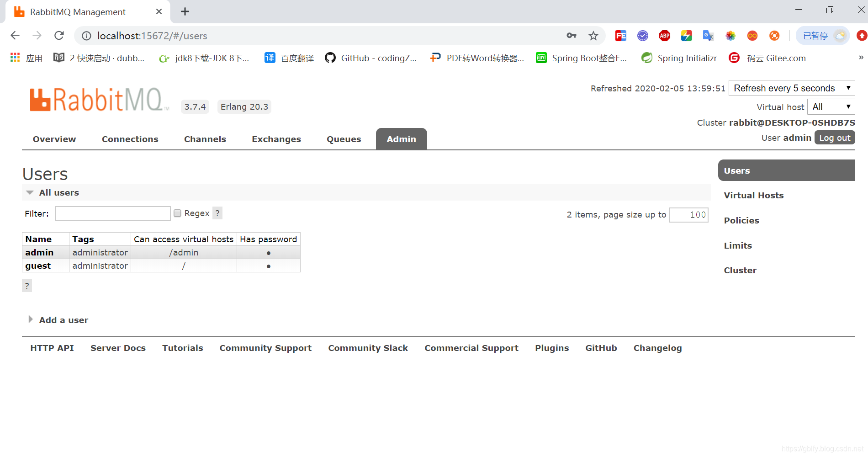
Task: Open the dubbo quick start bookmark
Action: 99,58
